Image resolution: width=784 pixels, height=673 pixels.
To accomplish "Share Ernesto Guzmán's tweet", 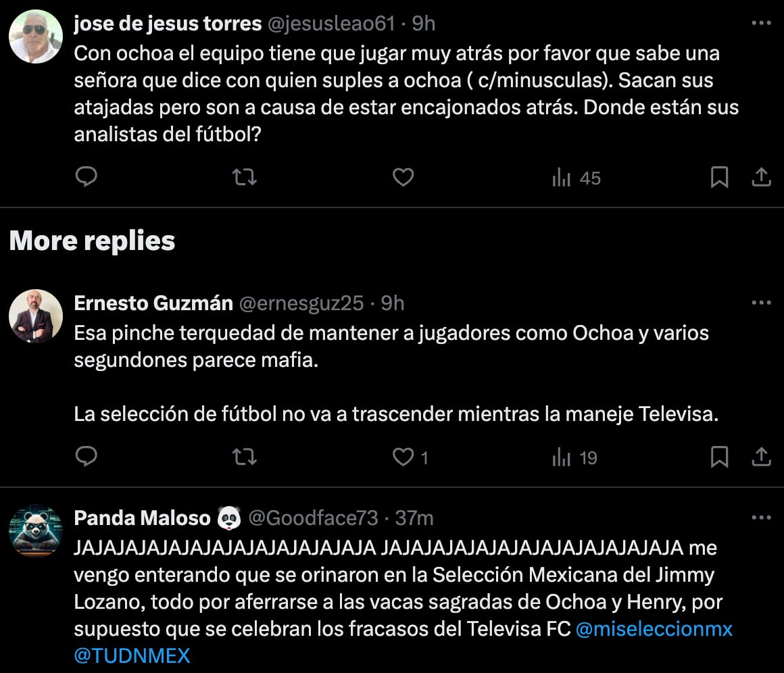I will tap(761, 457).
